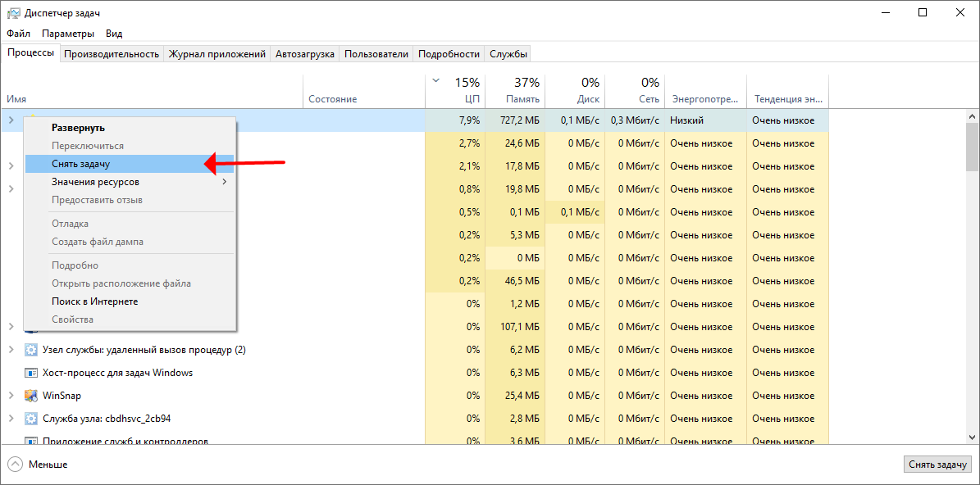Switch to the Подробности tab
Image resolution: width=980 pixels, height=485 pixels.
pyautogui.click(x=449, y=54)
